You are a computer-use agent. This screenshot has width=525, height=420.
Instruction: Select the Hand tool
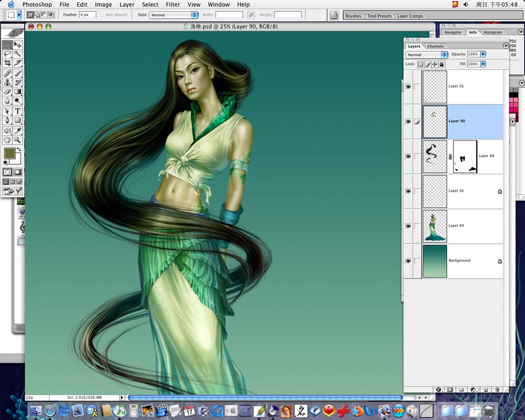tap(7, 140)
